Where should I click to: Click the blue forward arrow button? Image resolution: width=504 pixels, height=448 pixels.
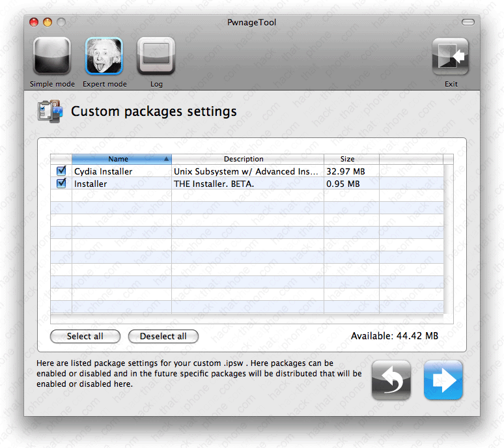tap(443, 380)
